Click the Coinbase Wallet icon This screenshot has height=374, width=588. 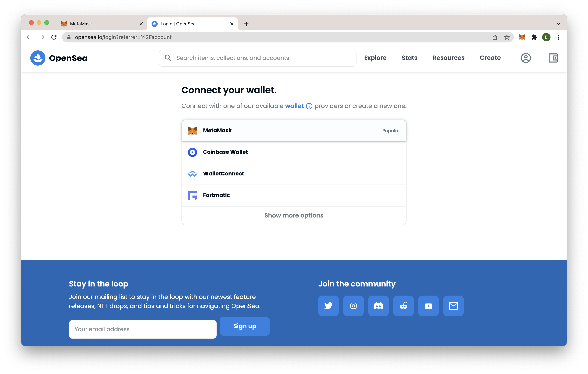tap(192, 152)
